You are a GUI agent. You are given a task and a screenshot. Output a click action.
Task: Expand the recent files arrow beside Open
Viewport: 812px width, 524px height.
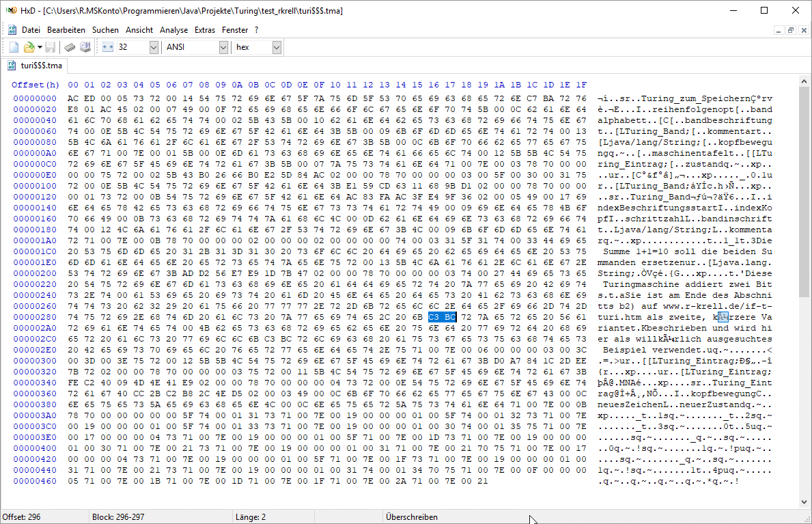pos(40,47)
